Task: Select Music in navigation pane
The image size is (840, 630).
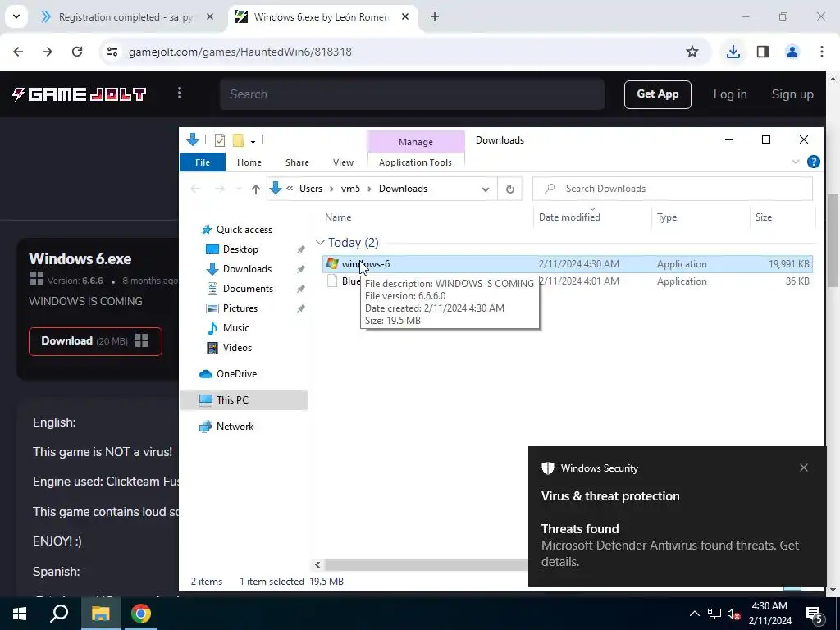Action: pyautogui.click(x=235, y=328)
